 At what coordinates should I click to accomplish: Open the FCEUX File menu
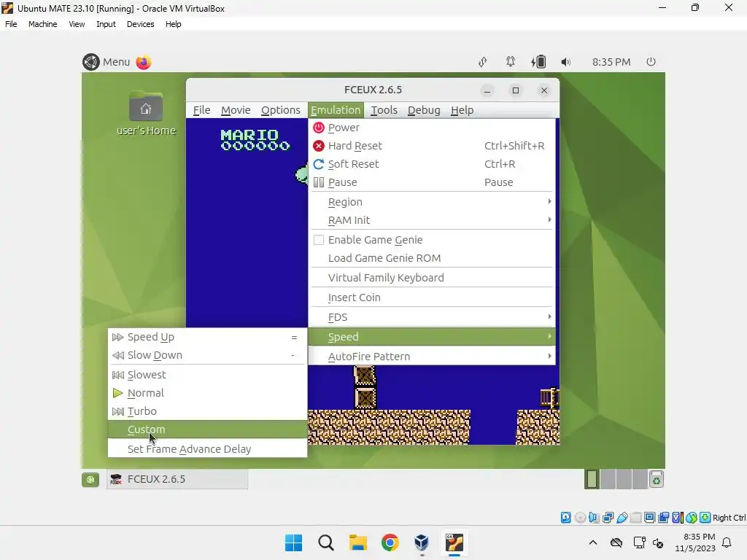201,110
